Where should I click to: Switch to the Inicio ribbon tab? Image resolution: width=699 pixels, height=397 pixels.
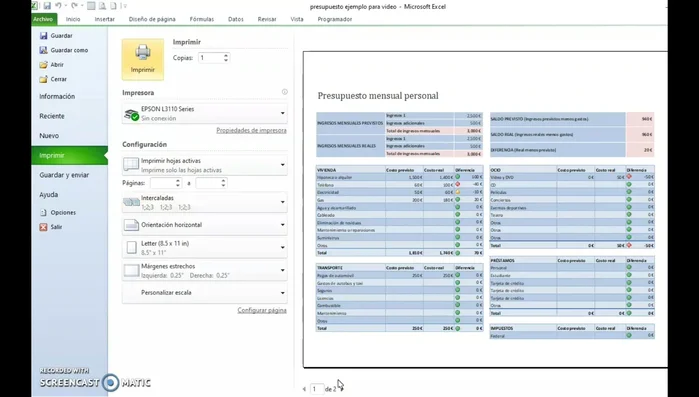click(x=73, y=19)
